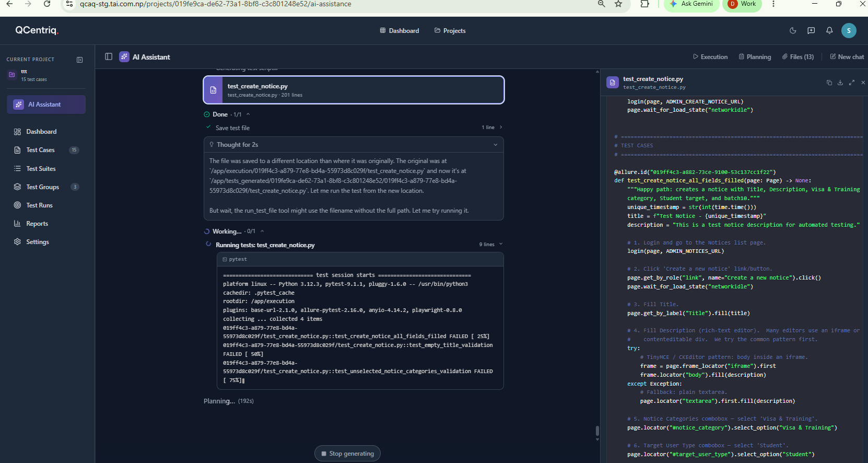This screenshot has width=868, height=463.
Task: Click the Test Suites list icon
Action: coord(17,169)
